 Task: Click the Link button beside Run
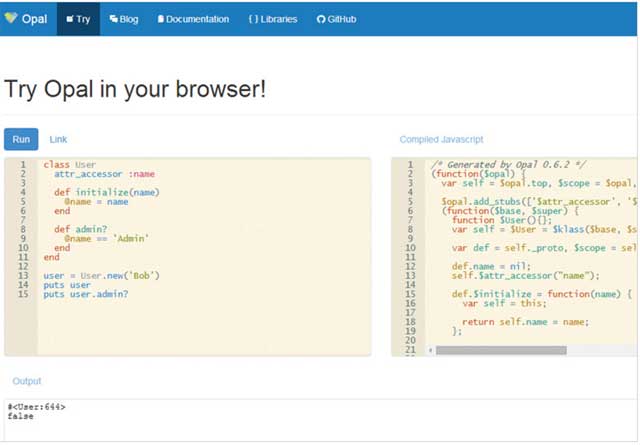pyautogui.click(x=58, y=139)
